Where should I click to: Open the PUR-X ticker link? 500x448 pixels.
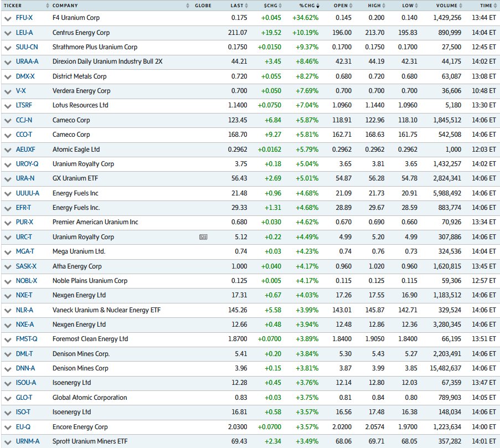pyautogui.click(x=24, y=222)
